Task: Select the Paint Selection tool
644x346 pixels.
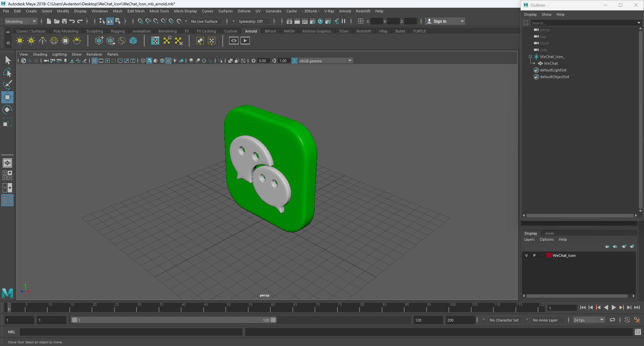Action: [x=7, y=85]
